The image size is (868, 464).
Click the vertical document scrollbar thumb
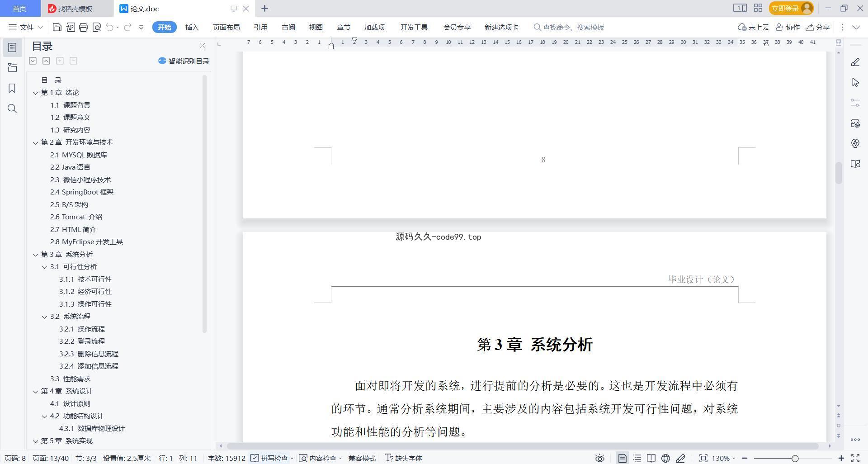click(839, 173)
